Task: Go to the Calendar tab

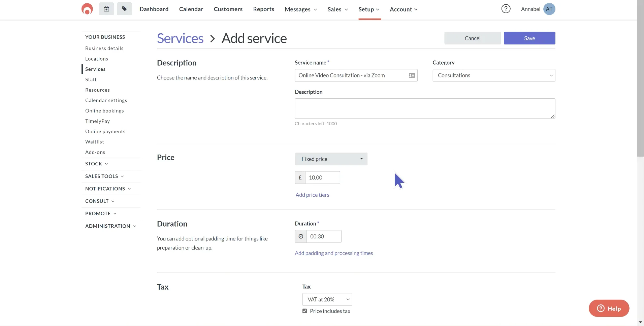Action: tap(191, 9)
